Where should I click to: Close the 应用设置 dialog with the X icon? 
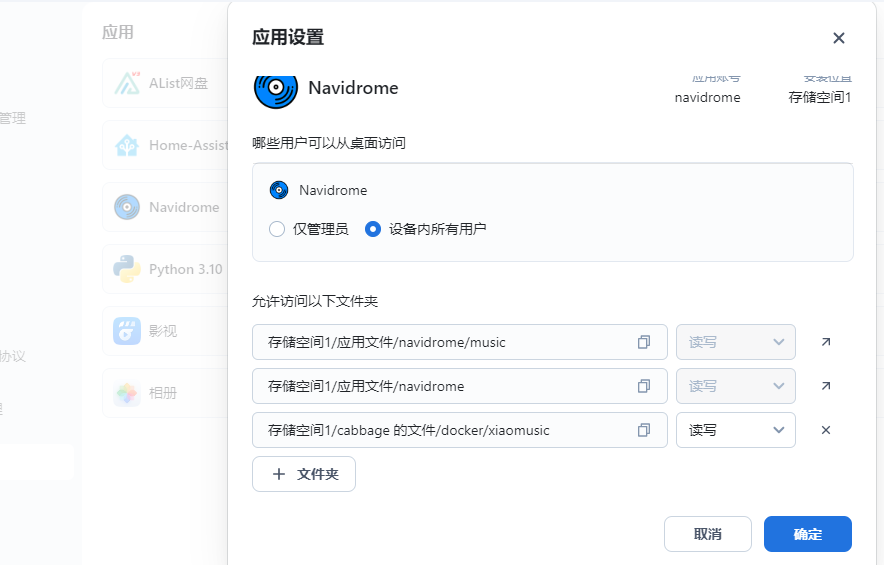[x=838, y=38]
